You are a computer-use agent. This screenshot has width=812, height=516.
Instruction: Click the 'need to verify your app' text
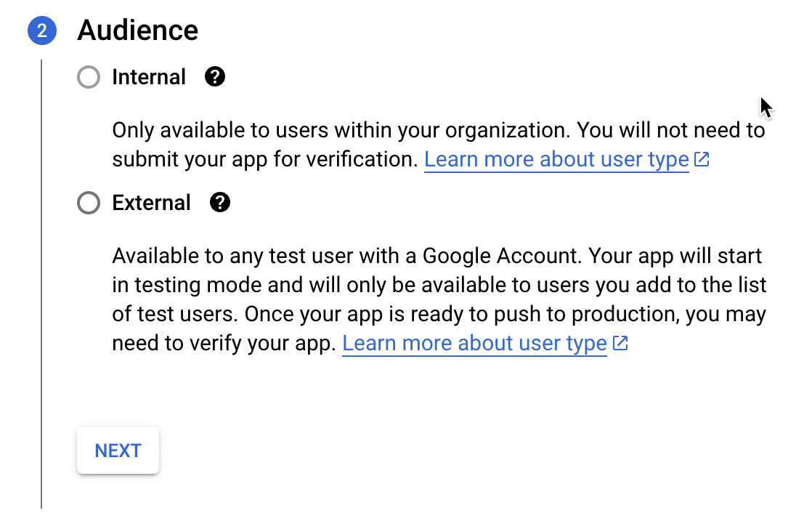224,343
